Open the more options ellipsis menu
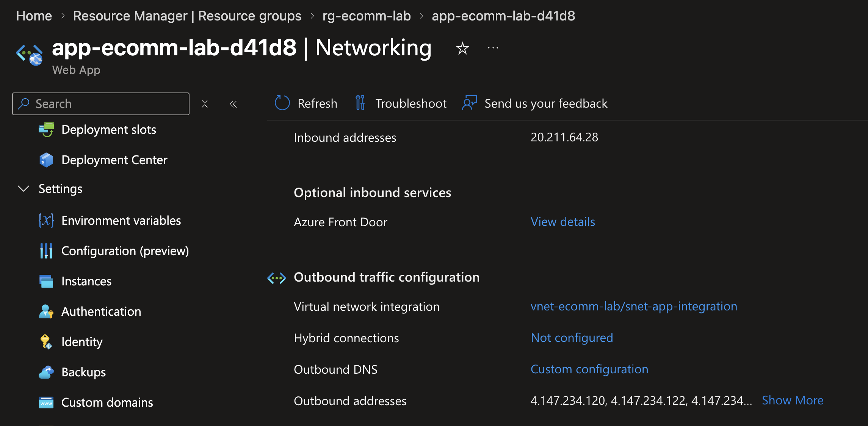Screen dimensions: 868x426 click(493, 48)
